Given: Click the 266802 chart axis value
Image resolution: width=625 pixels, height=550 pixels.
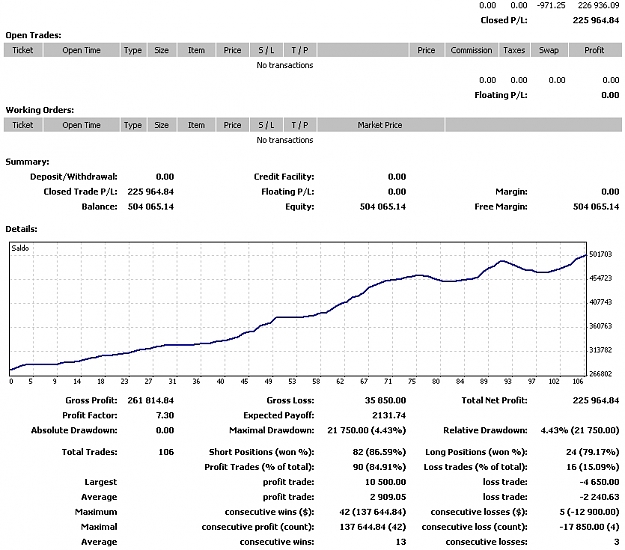Looking at the screenshot, I should (x=600, y=374).
